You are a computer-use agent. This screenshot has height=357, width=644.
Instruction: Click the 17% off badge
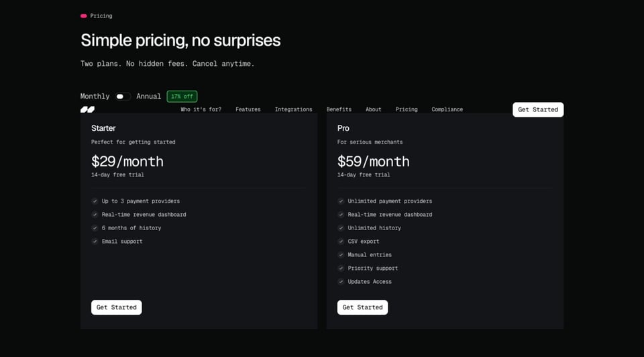pyautogui.click(x=182, y=97)
